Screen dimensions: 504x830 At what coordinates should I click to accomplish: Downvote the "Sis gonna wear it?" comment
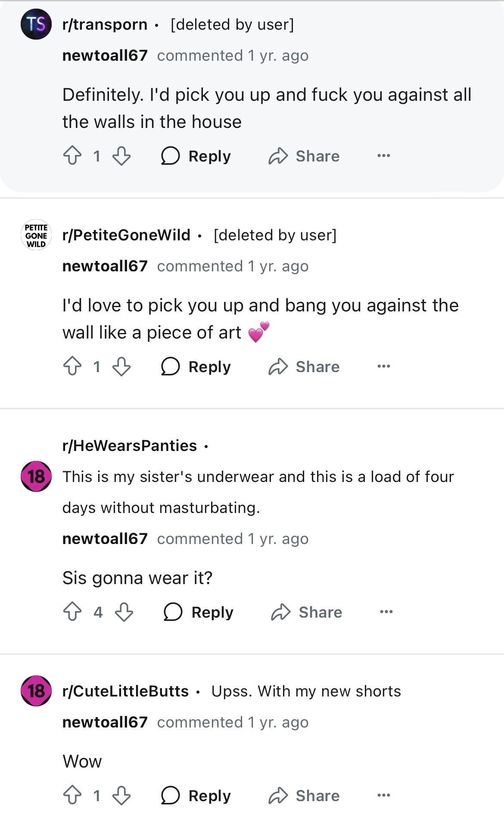click(124, 612)
